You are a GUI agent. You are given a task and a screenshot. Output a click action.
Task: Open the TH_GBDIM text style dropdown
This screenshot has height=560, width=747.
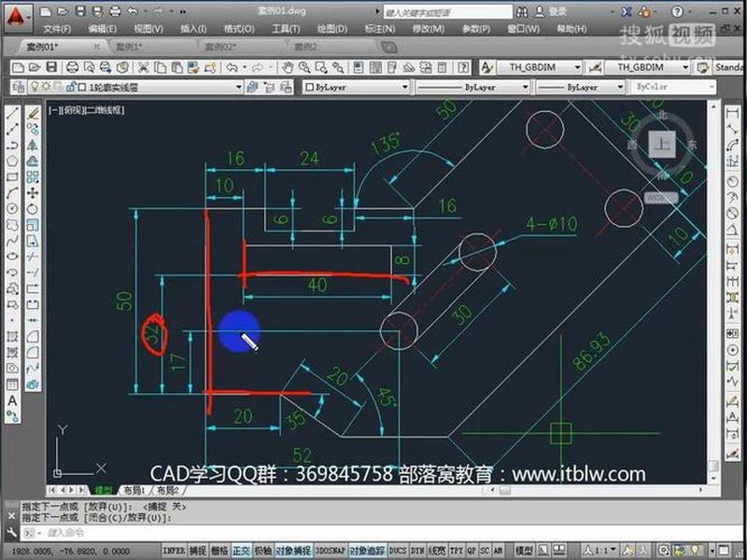(539, 67)
